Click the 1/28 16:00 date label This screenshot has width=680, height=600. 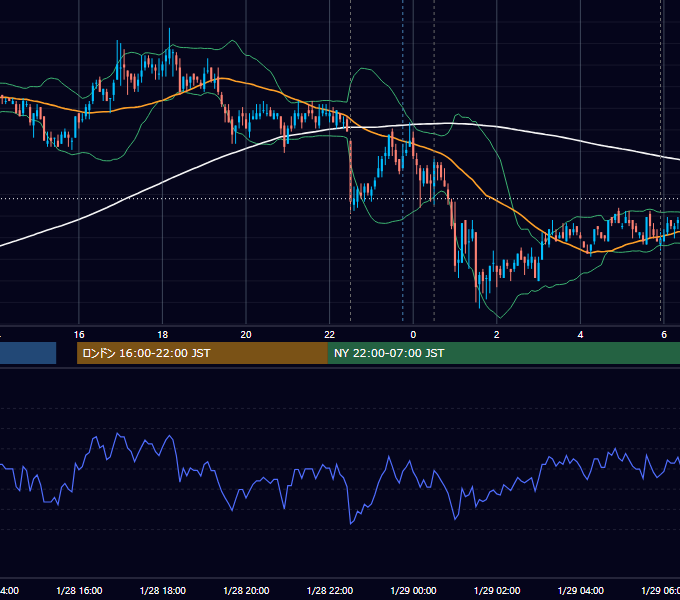coord(79,590)
